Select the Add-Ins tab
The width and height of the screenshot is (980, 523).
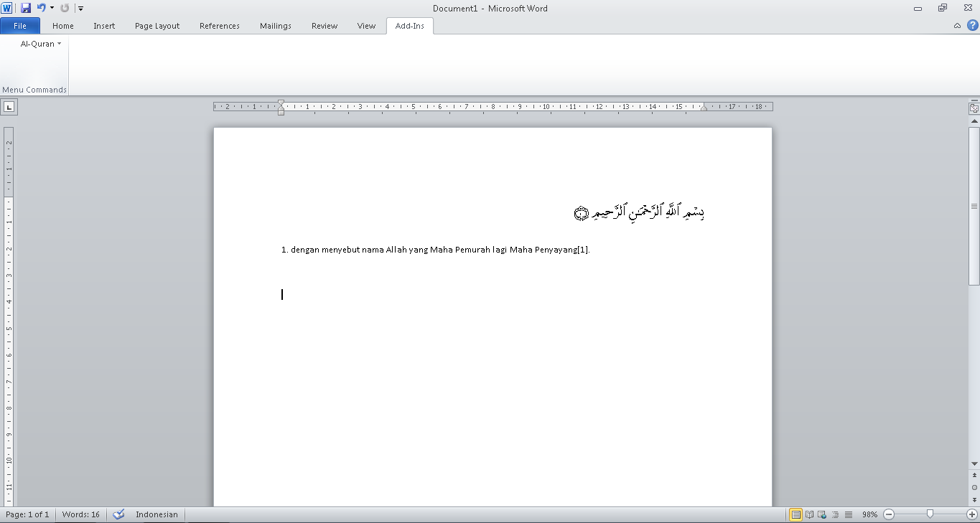pyautogui.click(x=409, y=26)
